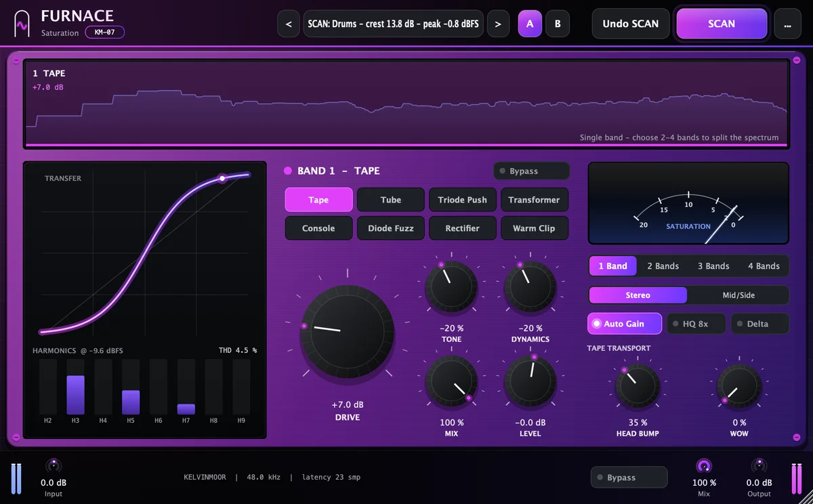Click the 35 % HEAD BUMP value

click(638, 423)
